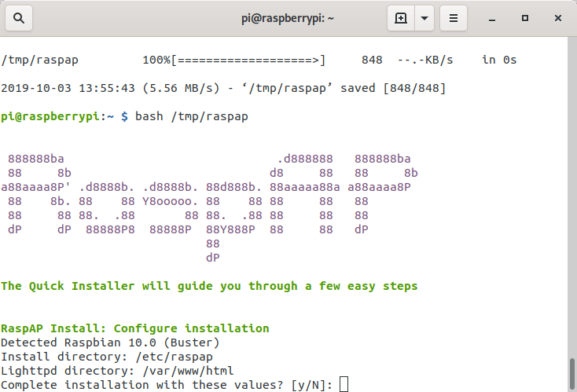Click the 'Install directory: /etc/raspap' line
The image size is (577, 392).
107,357
